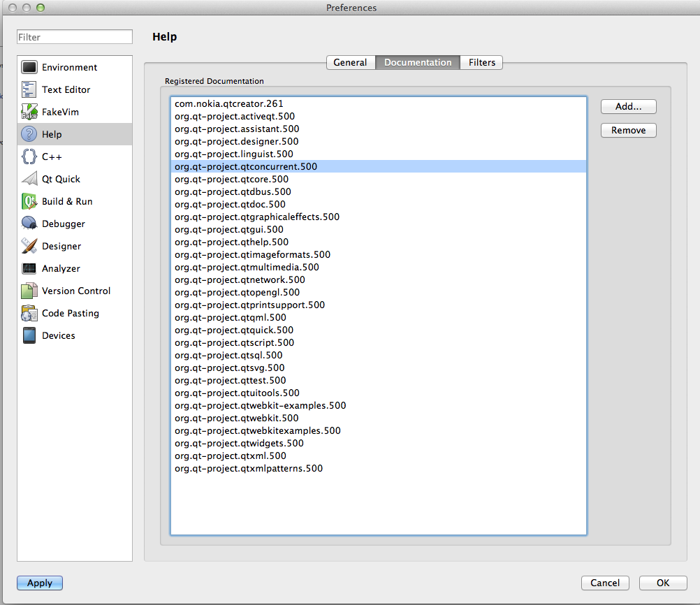700x605 pixels.
Task: Open the Qt Quick paper plane icon
Action: (29, 179)
